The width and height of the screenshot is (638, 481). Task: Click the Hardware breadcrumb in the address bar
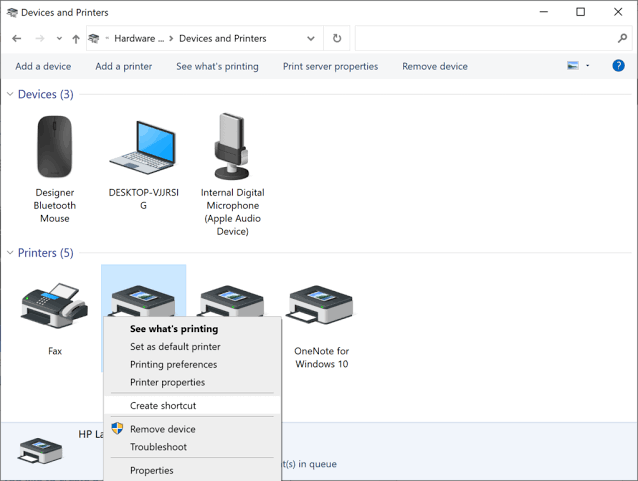[139, 38]
